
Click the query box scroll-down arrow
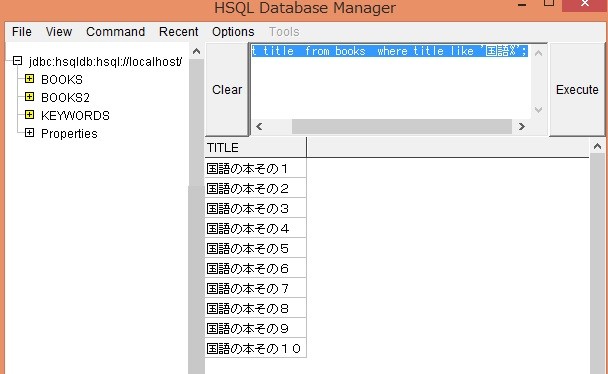[538, 110]
